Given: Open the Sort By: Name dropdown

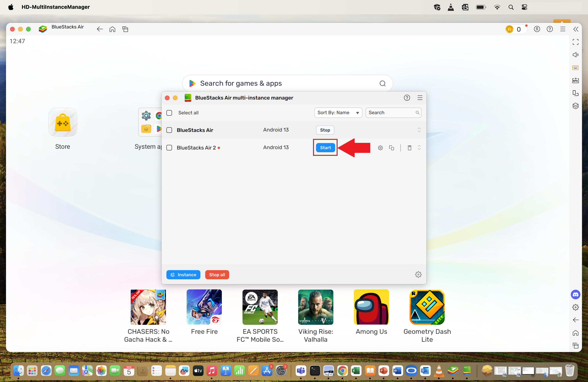Looking at the screenshot, I should pyautogui.click(x=338, y=112).
